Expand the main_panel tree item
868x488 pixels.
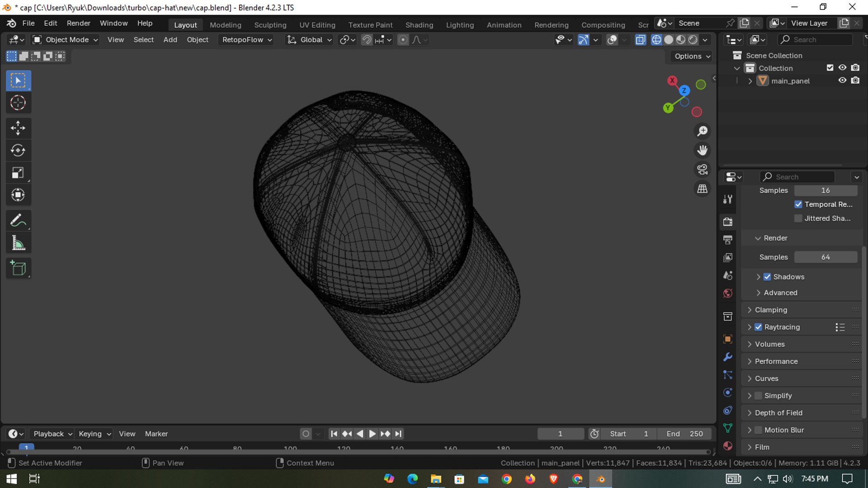750,81
